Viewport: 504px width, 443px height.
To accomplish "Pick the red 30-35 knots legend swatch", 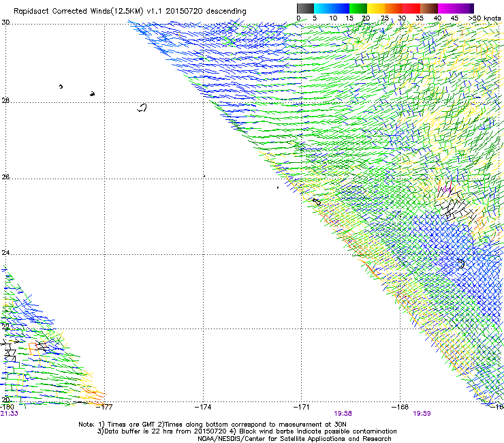I will [x=411, y=8].
